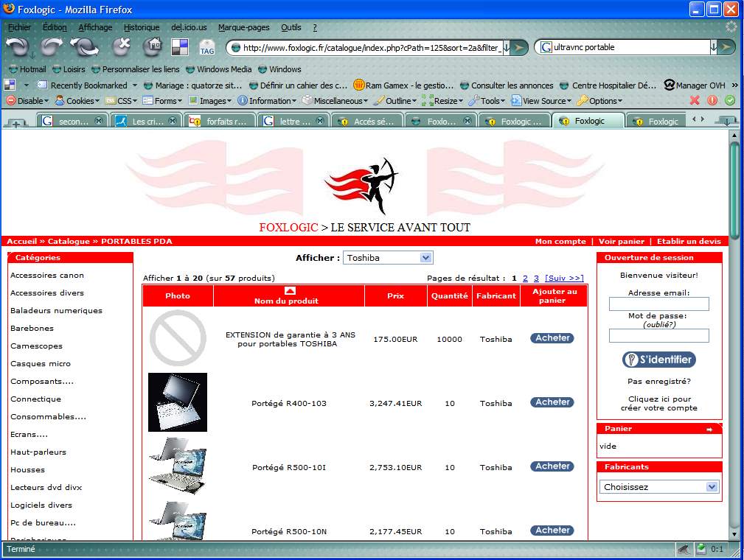Stop loading with the X icon
The height and width of the screenshot is (560, 744).
(121, 47)
